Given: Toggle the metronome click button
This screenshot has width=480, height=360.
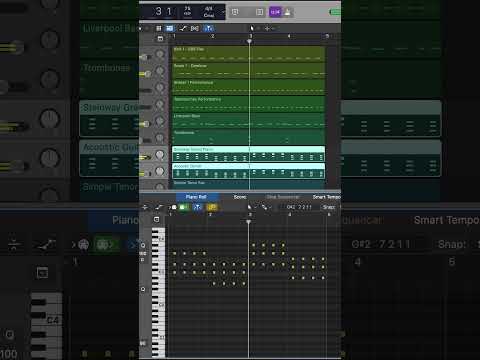Looking at the screenshot, I should [x=287, y=12].
